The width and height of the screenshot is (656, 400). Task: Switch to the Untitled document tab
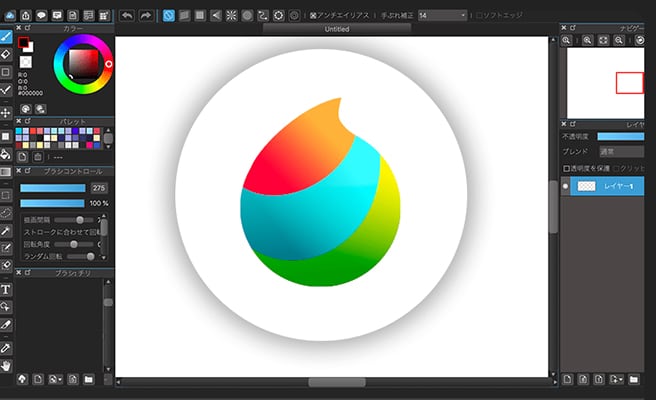click(337, 29)
